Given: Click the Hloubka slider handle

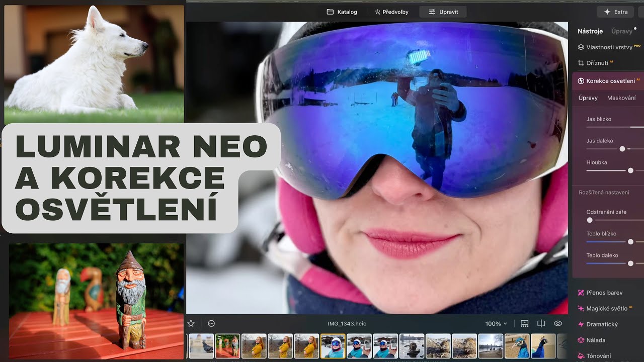Looking at the screenshot, I should (630, 170).
